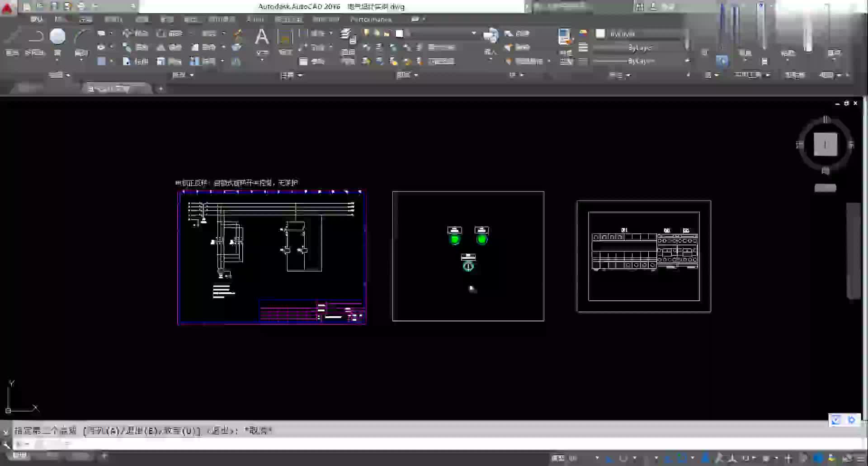Open the Layout1 tab
868x466 pixels.
tap(52, 456)
